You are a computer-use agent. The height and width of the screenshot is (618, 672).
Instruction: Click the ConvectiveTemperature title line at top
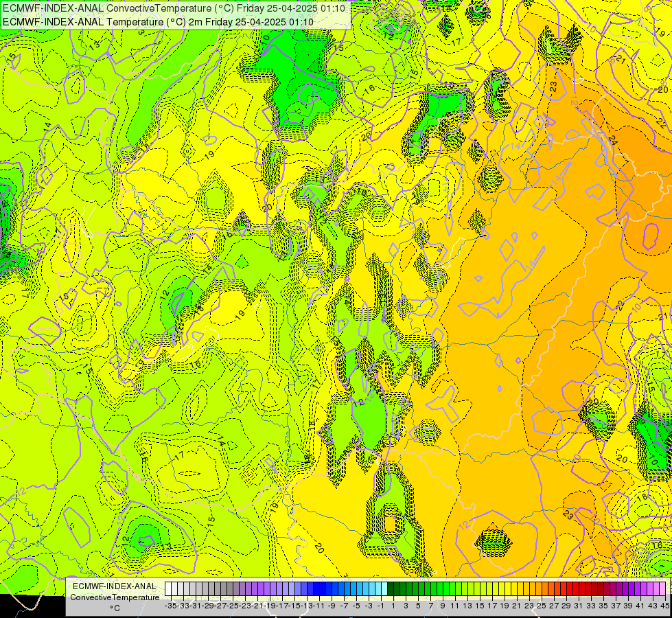tap(175, 8)
